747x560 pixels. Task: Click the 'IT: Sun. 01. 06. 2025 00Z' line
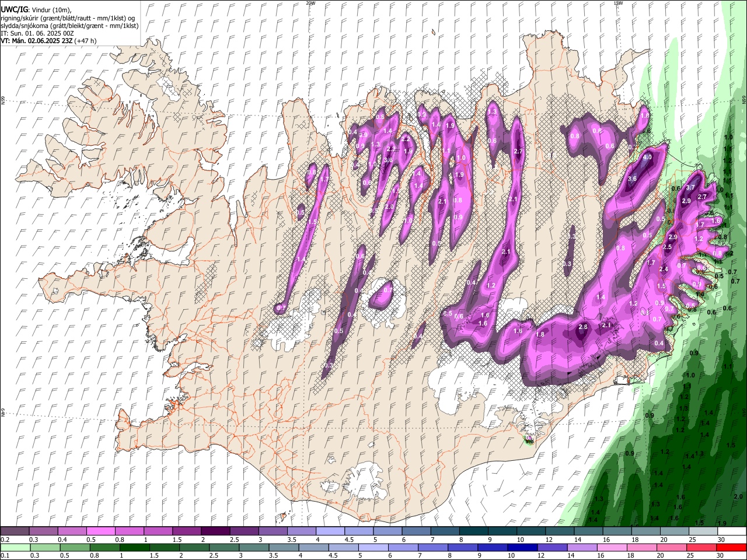point(37,33)
